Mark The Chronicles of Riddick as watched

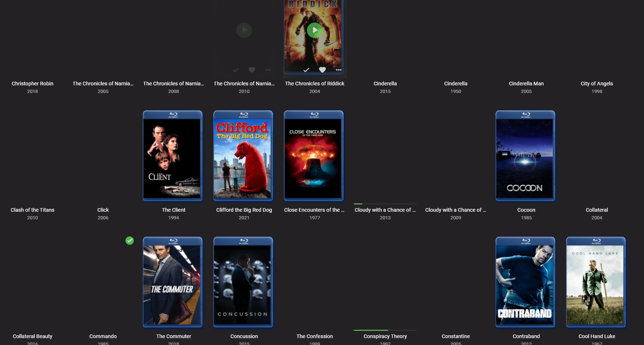point(306,70)
